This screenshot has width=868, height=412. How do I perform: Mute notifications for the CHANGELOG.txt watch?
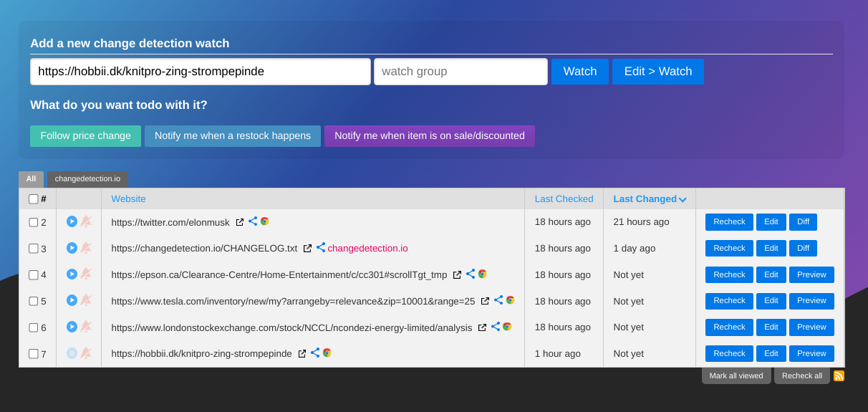click(x=86, y=248)
